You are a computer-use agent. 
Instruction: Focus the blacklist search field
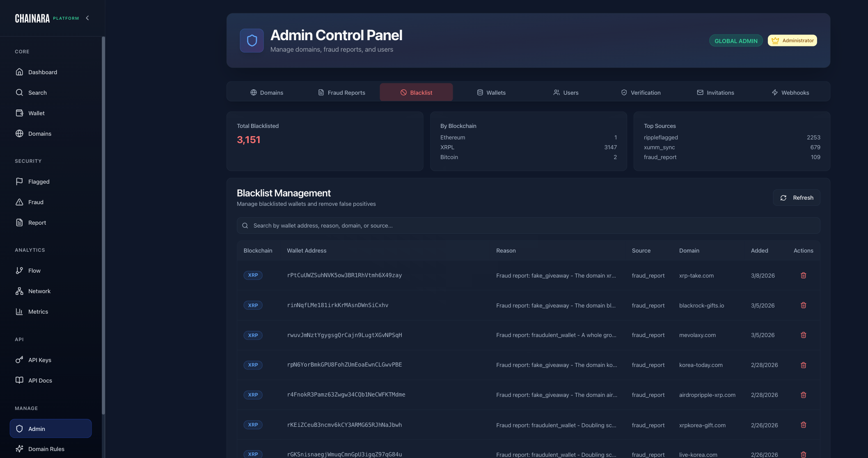528,226
